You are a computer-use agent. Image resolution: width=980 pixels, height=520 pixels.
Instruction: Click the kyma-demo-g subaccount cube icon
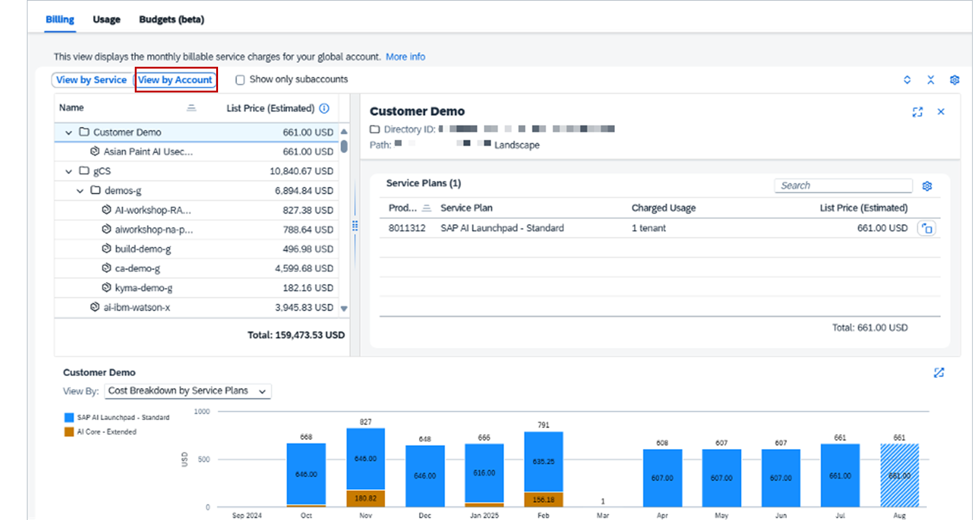pyautogui.click(x=107, y=287)
